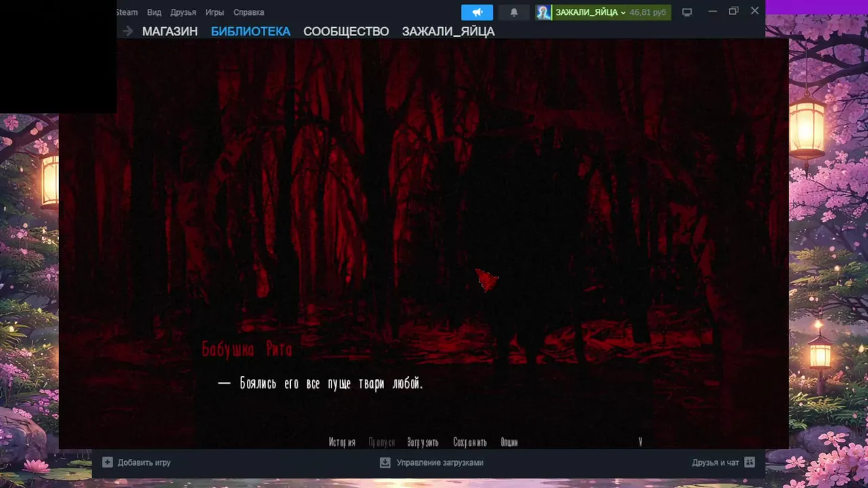The width and height of the screenshot is (868, 488).
Task: Click the friends chat grid icon
Action: [x=749, y=462]
